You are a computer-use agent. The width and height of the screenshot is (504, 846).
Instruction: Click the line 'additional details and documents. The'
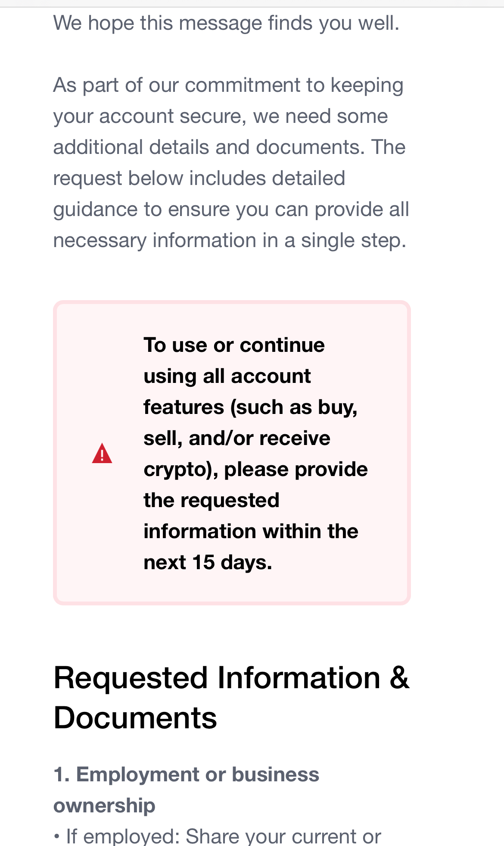click(230, 147)
